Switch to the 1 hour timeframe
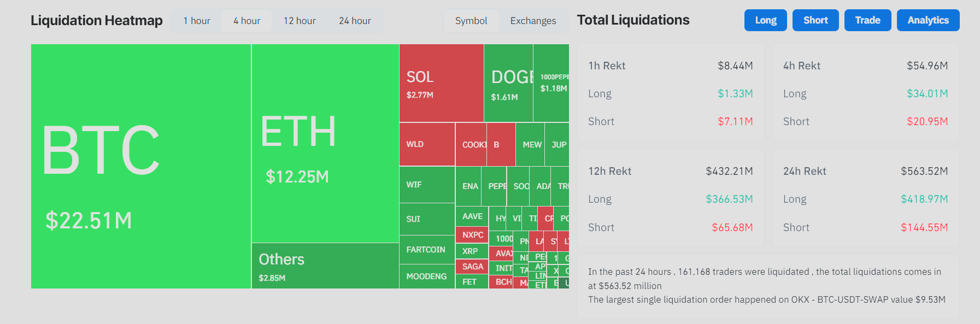Image resolution: width=980 pixels, height=324 pixels. point(196,20)
